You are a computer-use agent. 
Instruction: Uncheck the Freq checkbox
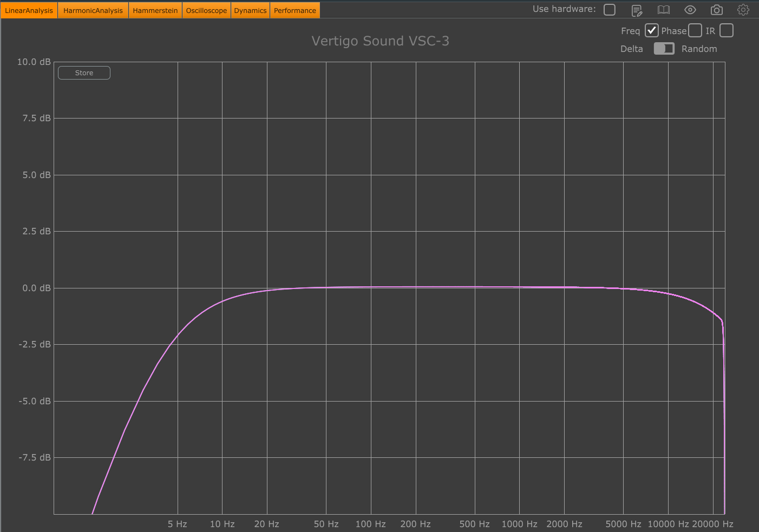point(652,30)
